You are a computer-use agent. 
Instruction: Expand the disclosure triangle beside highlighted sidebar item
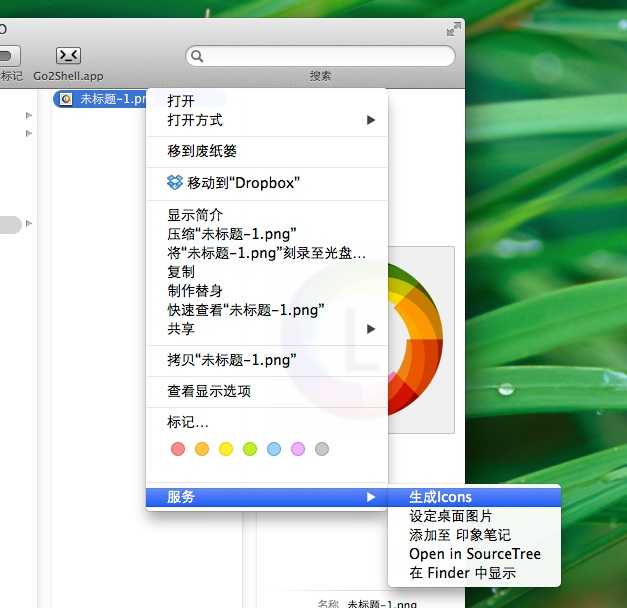(29, 223)
